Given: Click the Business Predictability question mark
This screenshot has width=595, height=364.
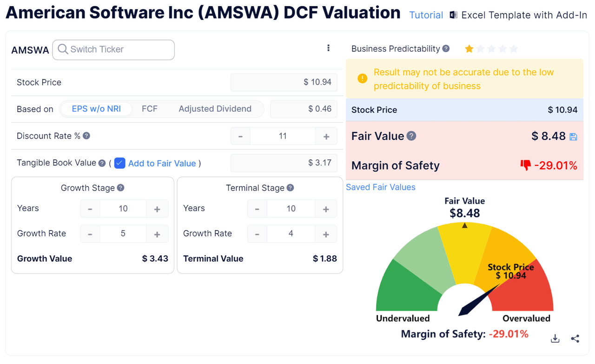Looking at the screenshot, I should pyautogui.click(x=446, y=48).
